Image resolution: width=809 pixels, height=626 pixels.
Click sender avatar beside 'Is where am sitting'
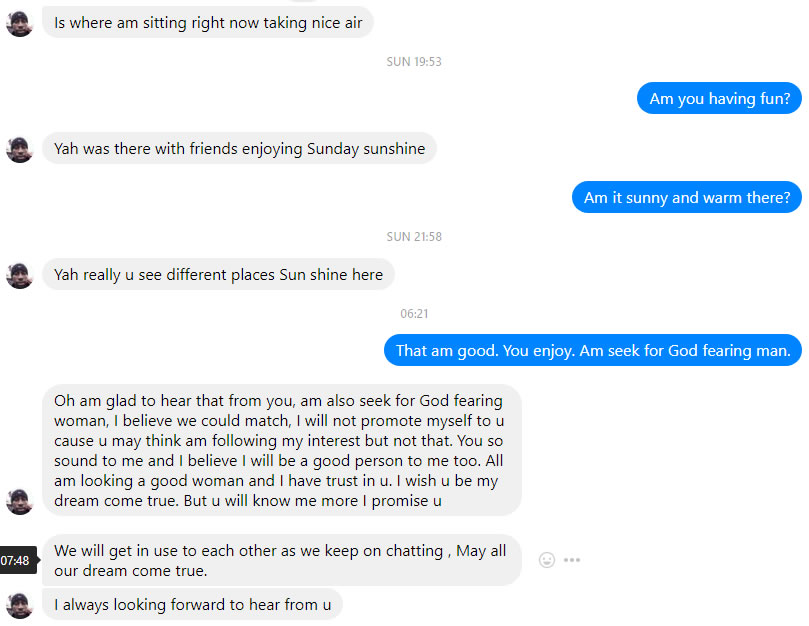pyautogui.click(x=20, y=23)
